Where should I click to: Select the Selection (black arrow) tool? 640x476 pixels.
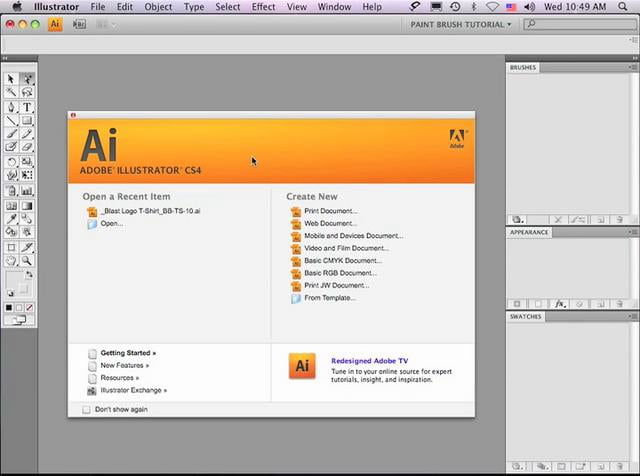[x=11, y=79]
